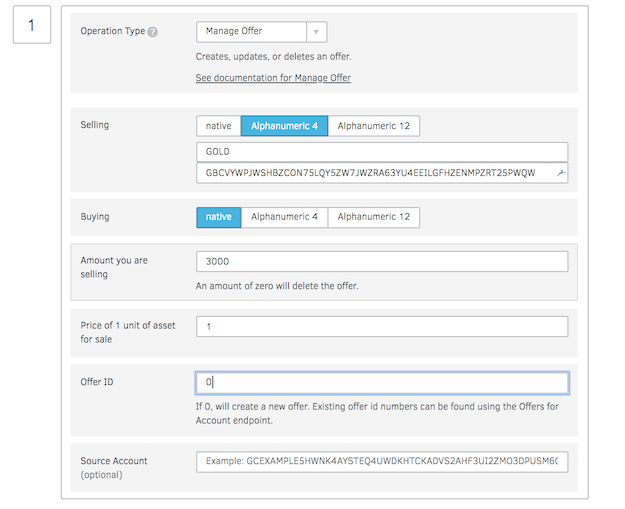Pick Alphanumeric 12 for Selling asset
The image size is (625, 509).
point(373,126)
